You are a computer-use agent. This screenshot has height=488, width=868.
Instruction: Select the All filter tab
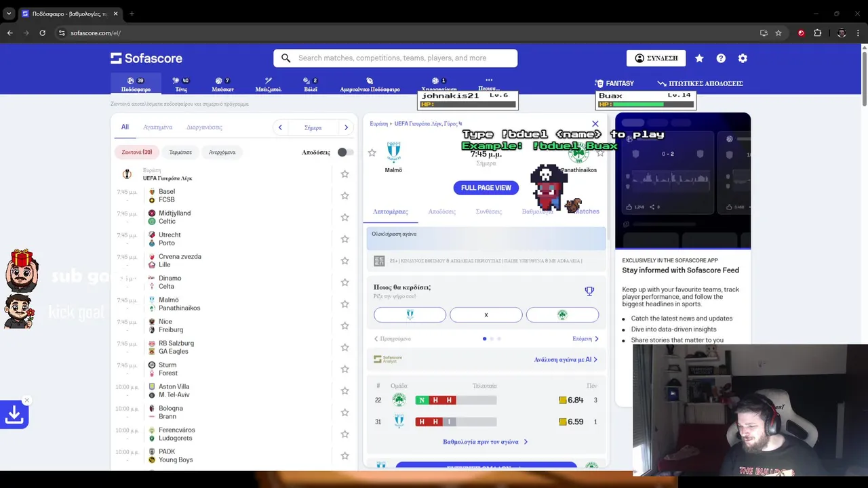125,127
